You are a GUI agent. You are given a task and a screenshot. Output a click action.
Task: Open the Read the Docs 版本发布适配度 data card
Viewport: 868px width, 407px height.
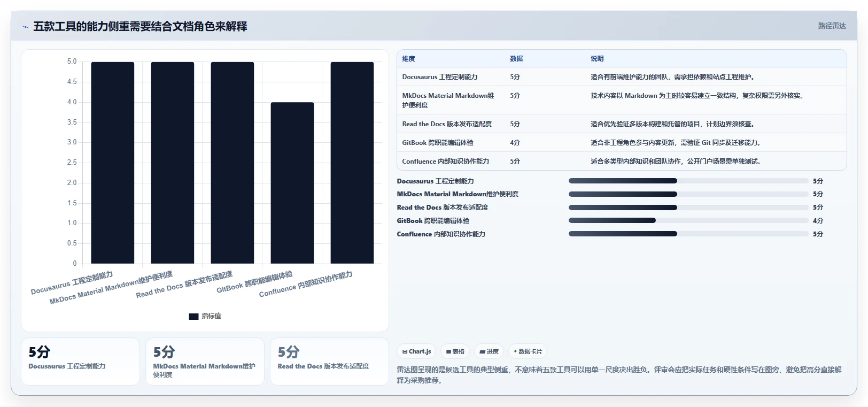point(329,361)
